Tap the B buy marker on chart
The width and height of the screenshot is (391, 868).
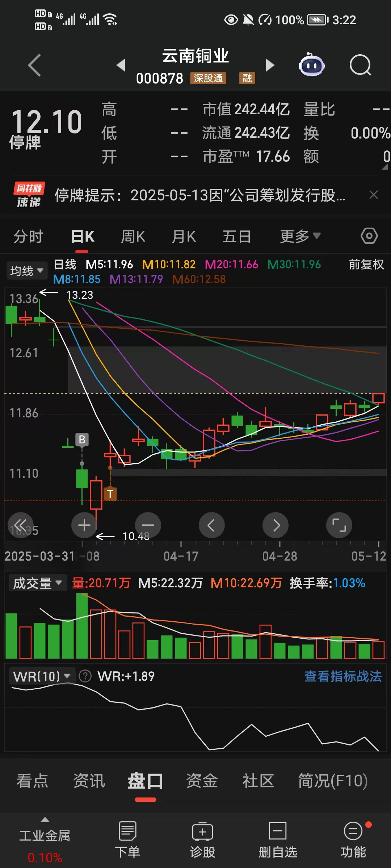click(x=82, y=439)
